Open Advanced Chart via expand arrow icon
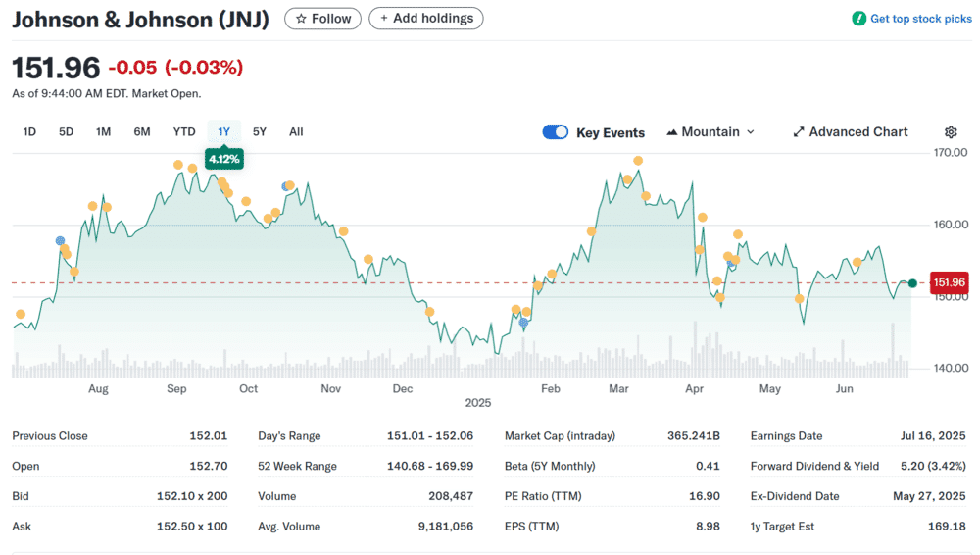Image resolution: width=980 pixels, height=555 pixels. (x=798, y=132)
